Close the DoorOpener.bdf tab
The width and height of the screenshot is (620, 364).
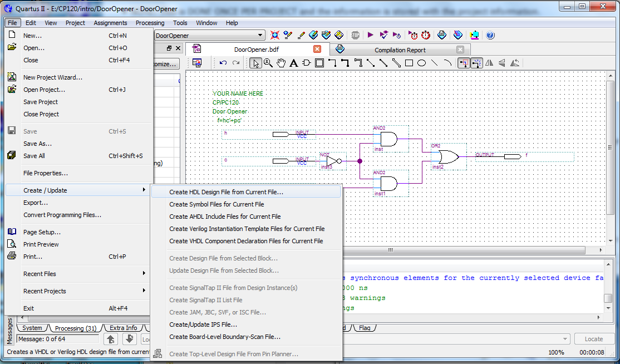click(317, 50)
